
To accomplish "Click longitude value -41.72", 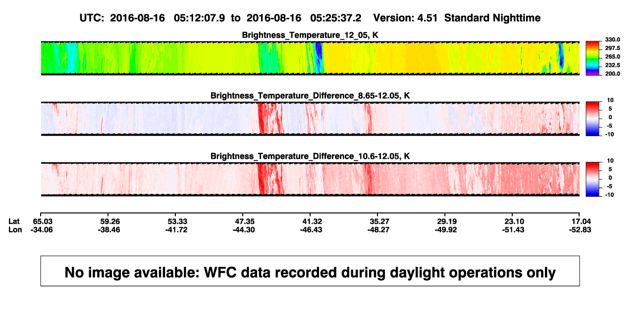I will [x=176, y=230].
